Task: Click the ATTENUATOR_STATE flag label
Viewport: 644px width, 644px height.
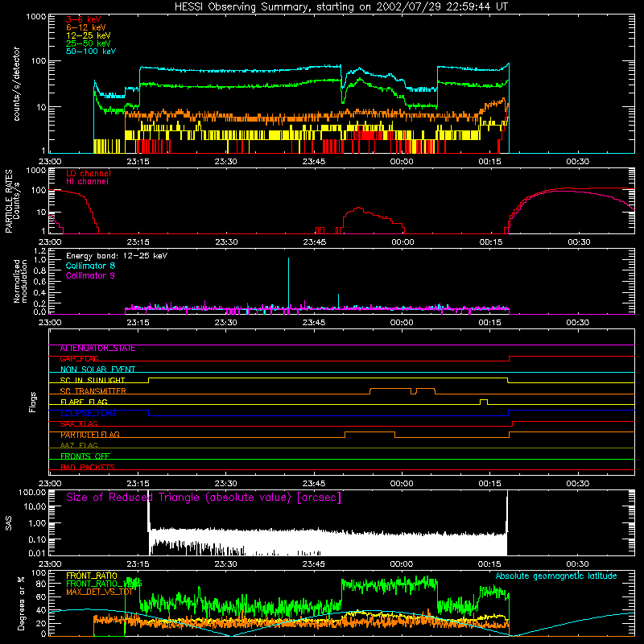Action: coord(97,349)
